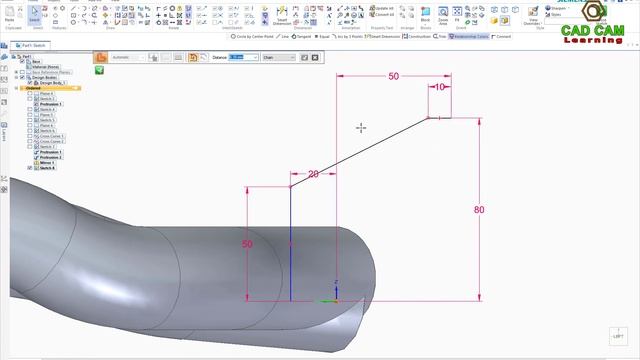Toggle the Plane 5 checkbox

coord(30,115)
